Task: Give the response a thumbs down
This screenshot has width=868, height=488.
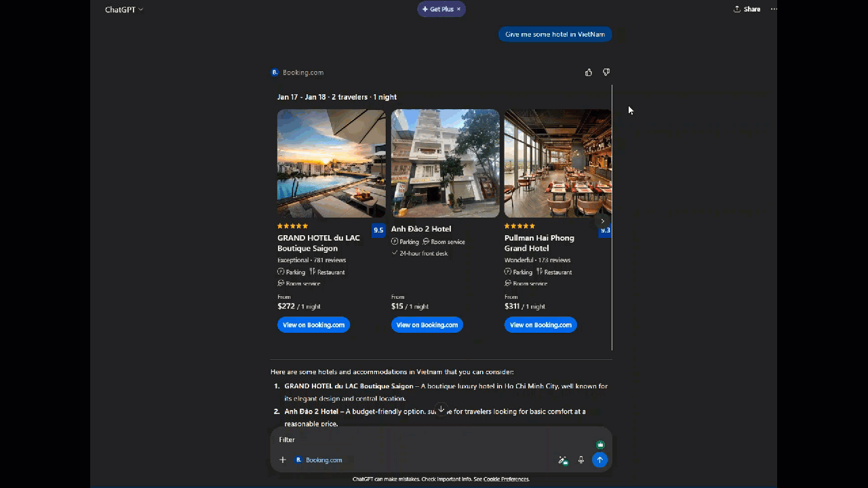Action: (x=606, y=73)
